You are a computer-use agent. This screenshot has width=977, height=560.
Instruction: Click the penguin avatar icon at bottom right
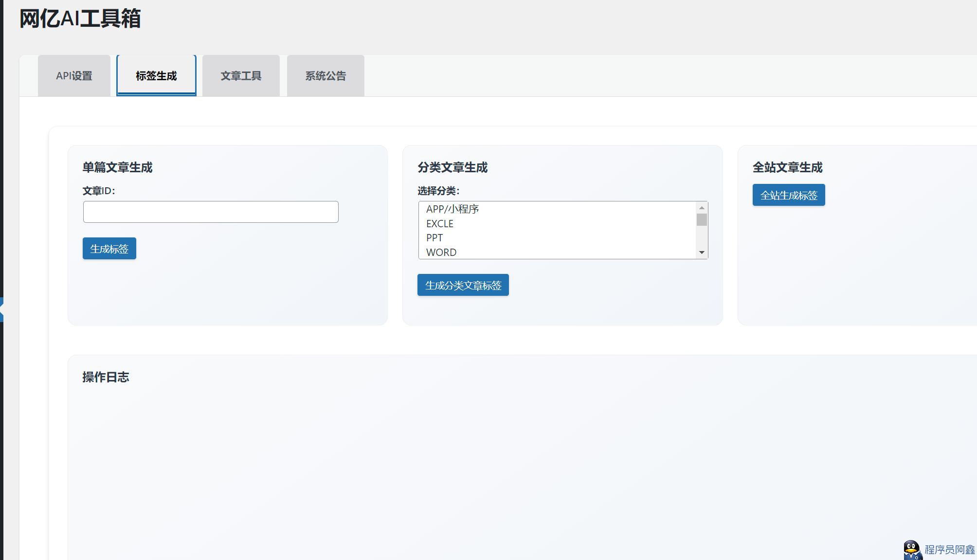point(913,550)
